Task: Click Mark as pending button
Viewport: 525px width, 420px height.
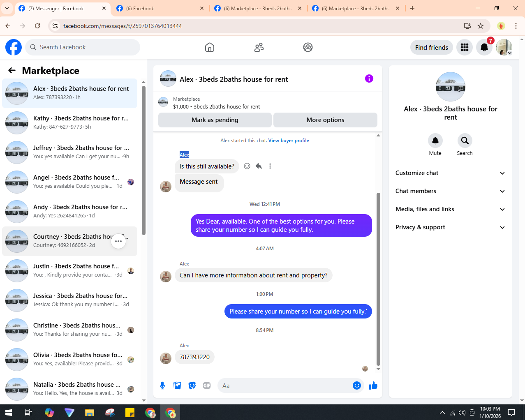Action: (215, 120)
